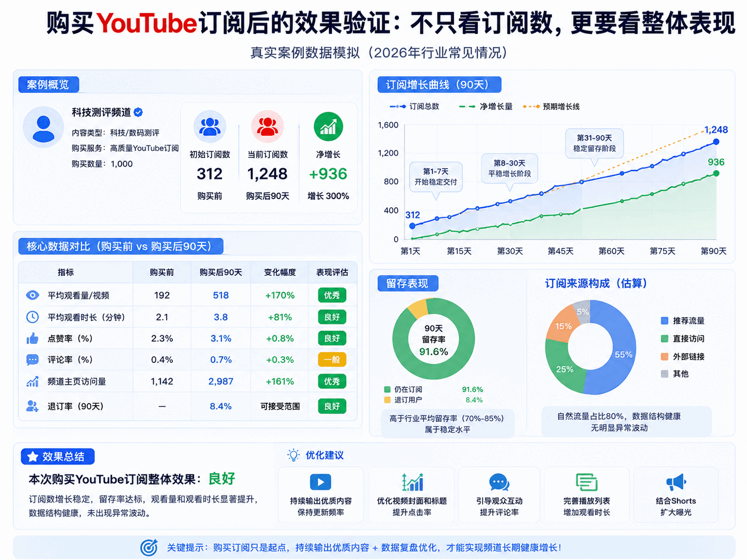This screenshot has height=560, width=747.
Task: Select the 案例概览 section tab
Action: [x=48, y=85]
